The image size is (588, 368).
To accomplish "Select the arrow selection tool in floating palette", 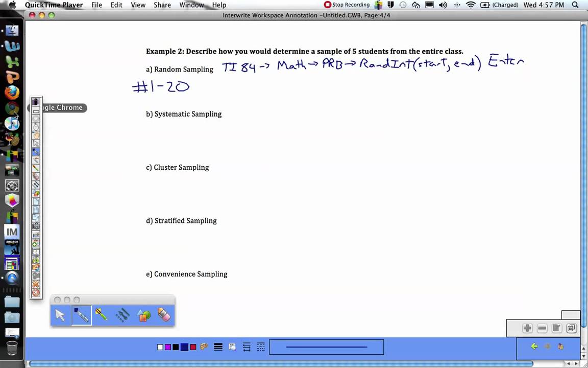I will (x=60, y=315).
